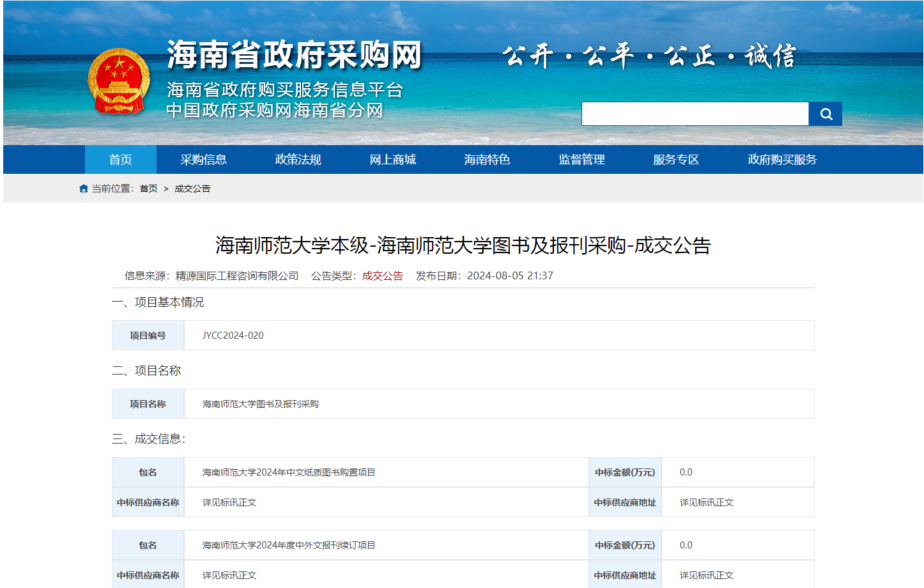The height and width of the screenshot is (588, 924).
Task: Select package 海南师范大学2024年中文纸质图书购置项目
Action: tap(289, 472)
